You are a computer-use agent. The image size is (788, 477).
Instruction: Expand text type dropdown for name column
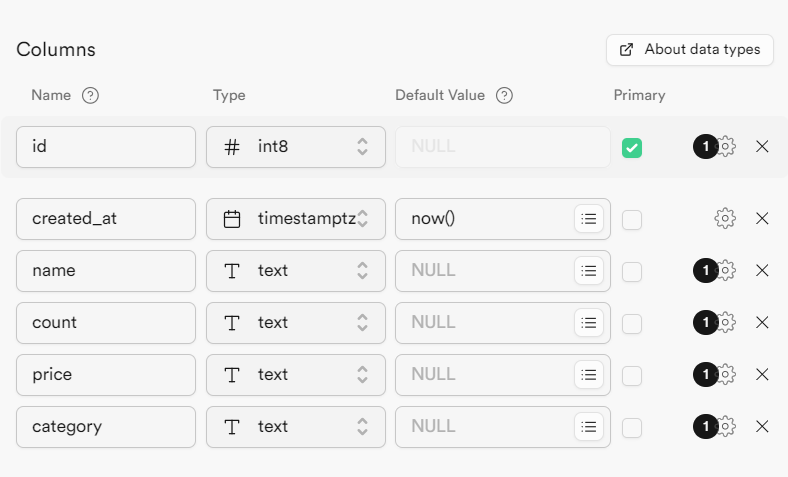(296, 270)
